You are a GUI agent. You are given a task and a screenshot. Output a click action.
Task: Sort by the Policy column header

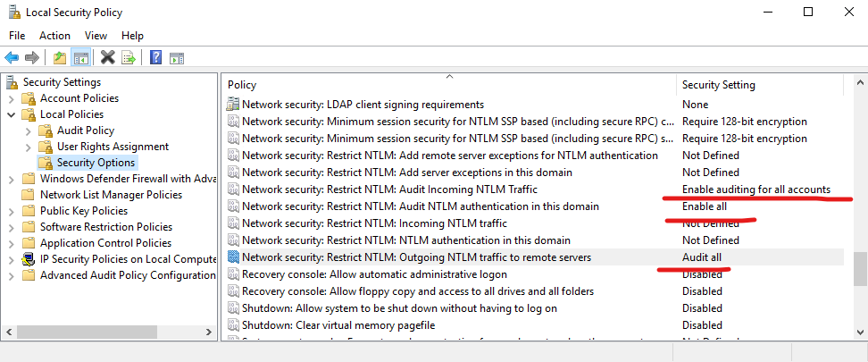coord(447,85)
